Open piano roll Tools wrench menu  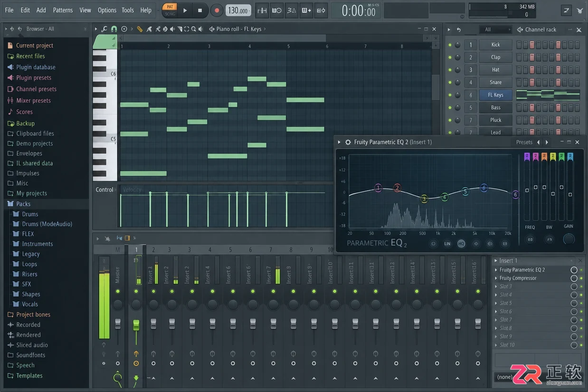pyautogui.click(x=104, y=29)
